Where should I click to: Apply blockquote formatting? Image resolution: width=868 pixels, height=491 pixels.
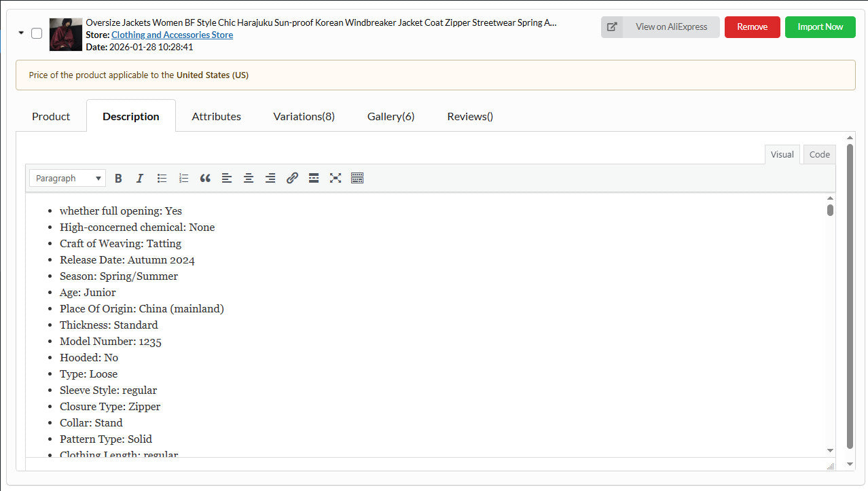coord(205,178)
